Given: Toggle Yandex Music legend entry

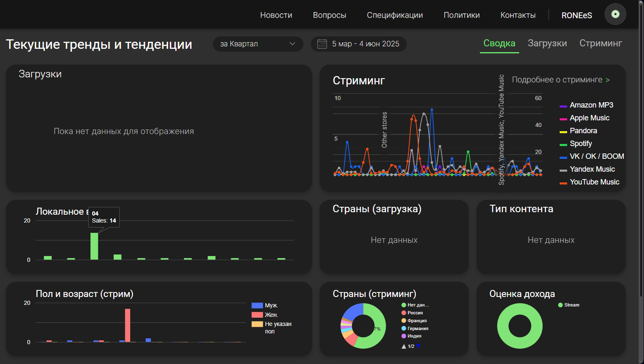Looking at the screenshot, I should [587, 169].
